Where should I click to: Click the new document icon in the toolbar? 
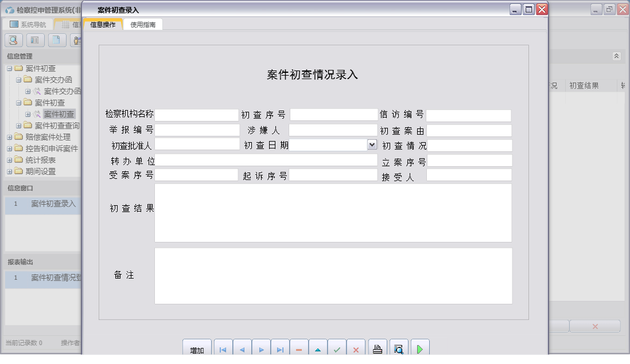55,40
